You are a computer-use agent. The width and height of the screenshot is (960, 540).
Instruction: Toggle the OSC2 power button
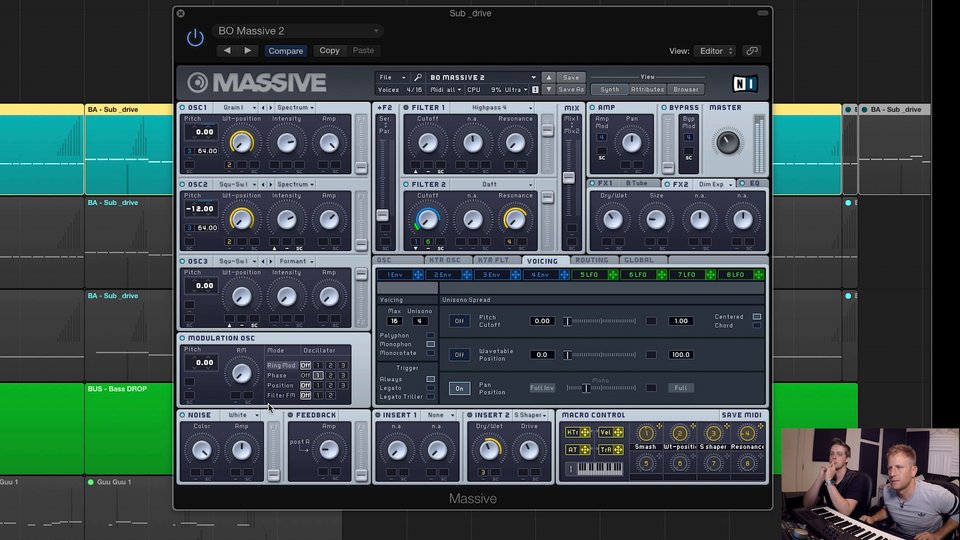tap(182, 184)
